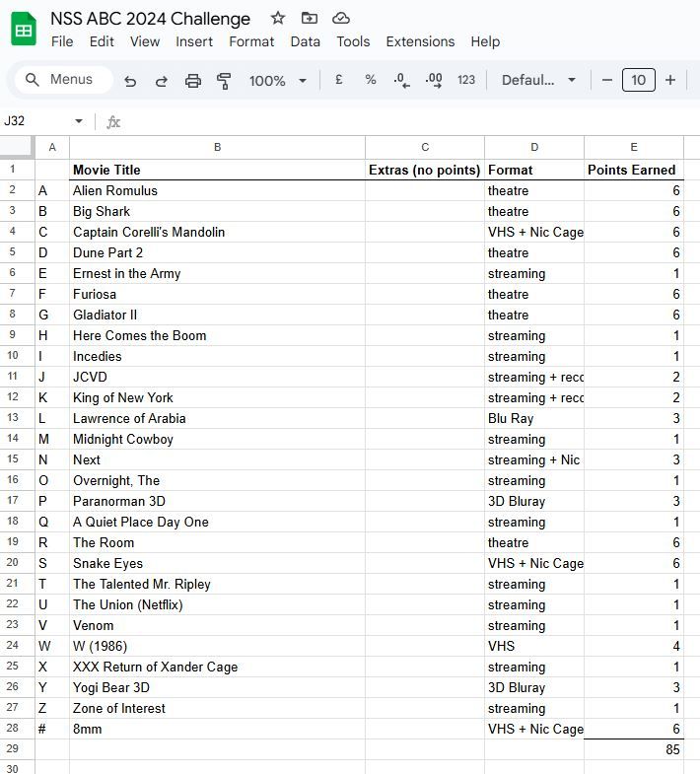The image size is (700, 774).
Task: Increase font size with the plus button
Action: pos(670,80)
